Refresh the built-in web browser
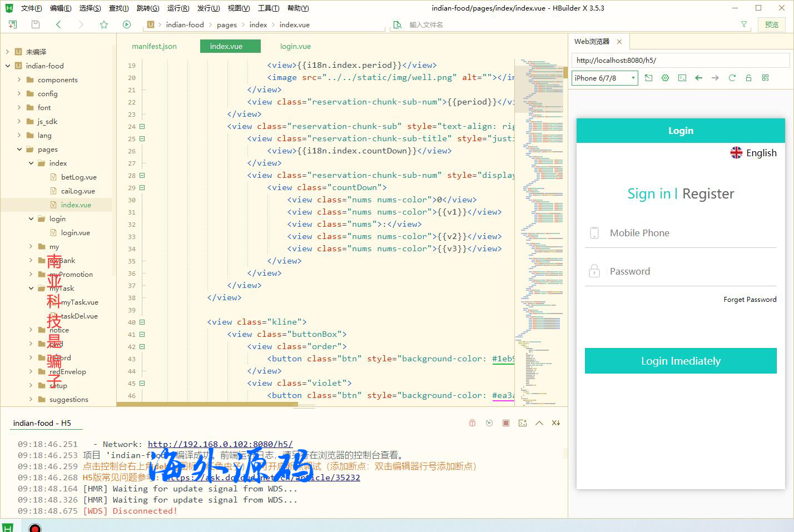 (732, 78)
